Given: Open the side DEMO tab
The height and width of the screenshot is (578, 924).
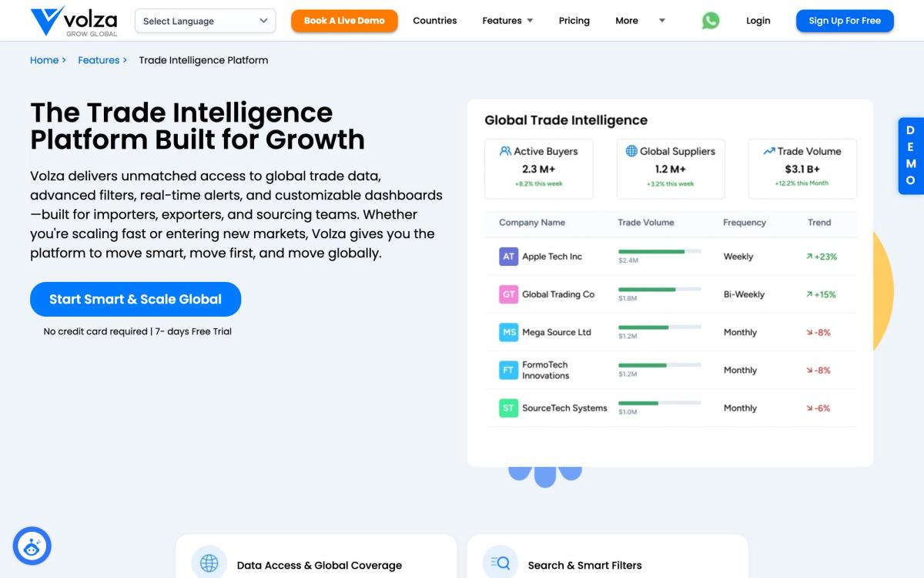Looking at the screenshot, I should [911, 156].
